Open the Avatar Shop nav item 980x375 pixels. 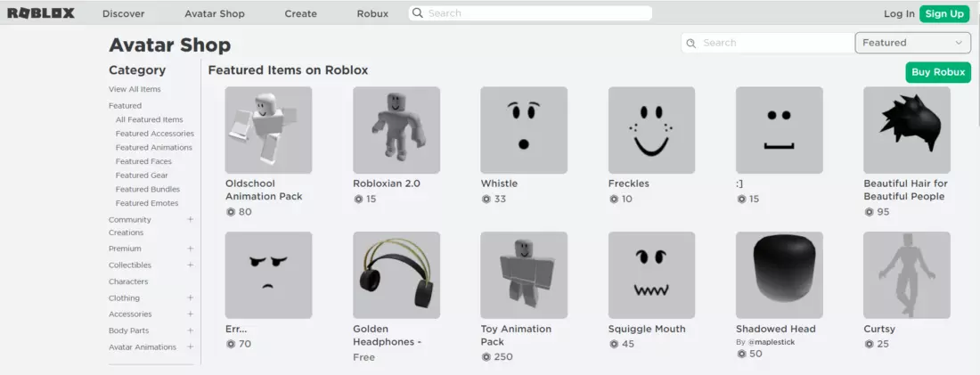pyautogui.click(x=215, y=13)
